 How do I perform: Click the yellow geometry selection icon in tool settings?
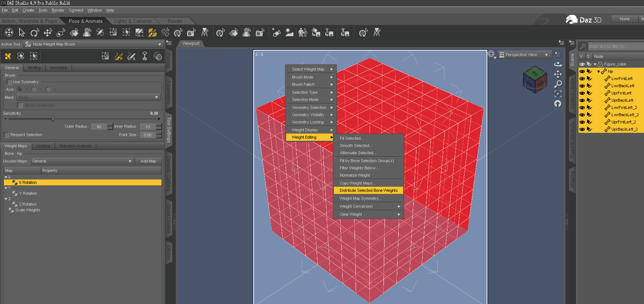pyautogui.click(x=8, y=56)
